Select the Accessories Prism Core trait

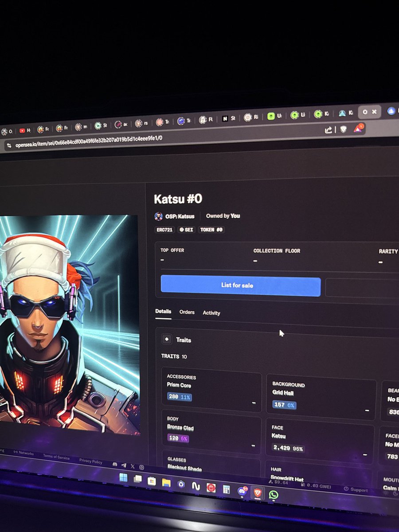pos(211,388)
